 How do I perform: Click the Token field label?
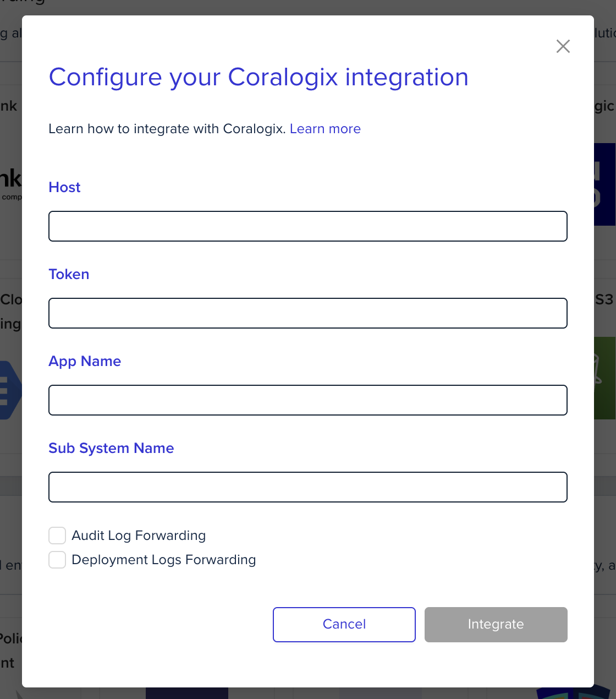[69, 274]
